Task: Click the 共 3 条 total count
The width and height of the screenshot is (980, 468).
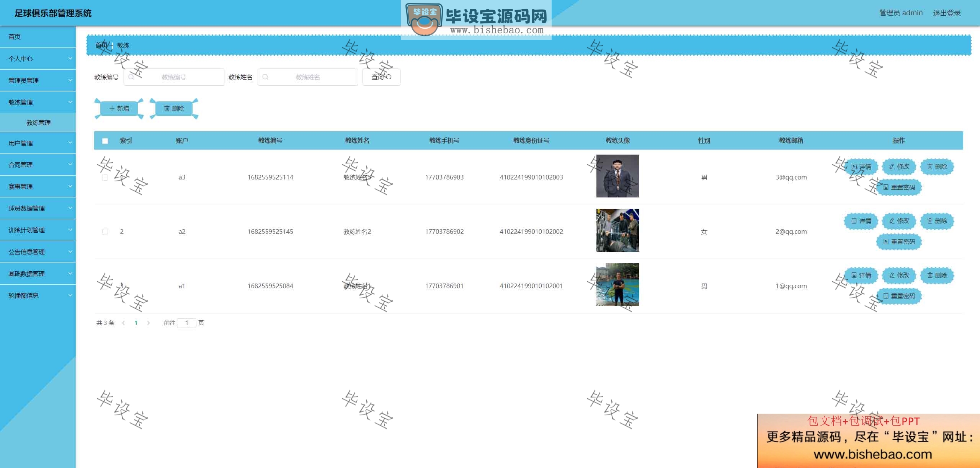Action: click(x=105, y=323)
